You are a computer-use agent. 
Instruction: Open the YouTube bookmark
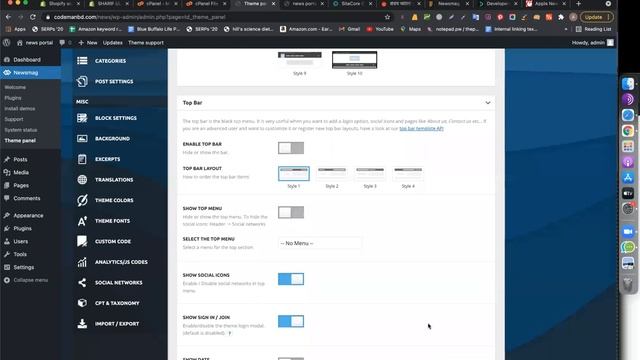(380, 29)
